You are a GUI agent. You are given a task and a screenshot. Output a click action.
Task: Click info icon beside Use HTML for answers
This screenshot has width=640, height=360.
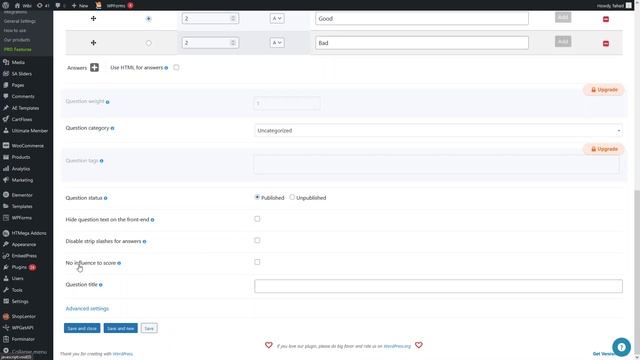[166, 68]
